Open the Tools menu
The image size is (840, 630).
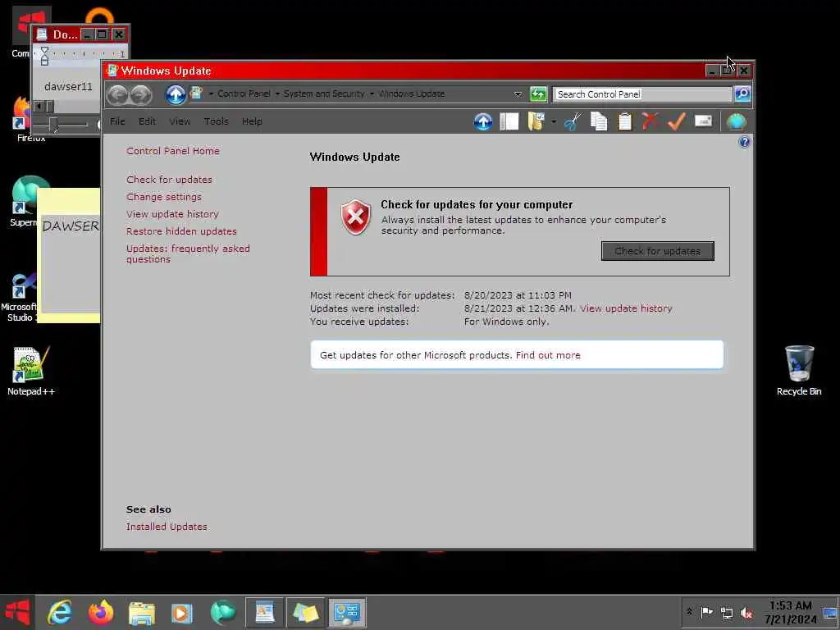pos(216,121)
